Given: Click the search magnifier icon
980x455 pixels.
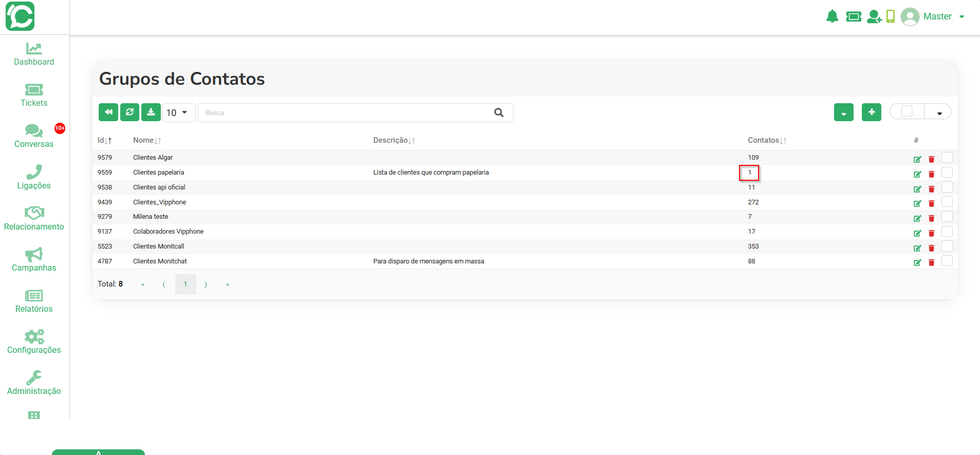Looking at the screenshot, I should point(498,112).
